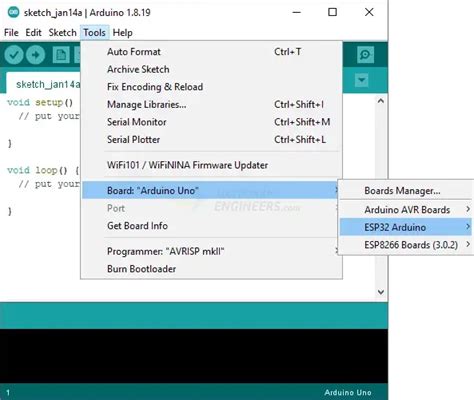Click editor scrollbar down arrow
Viewport: 474px width, 400px height.
(381, 292)
